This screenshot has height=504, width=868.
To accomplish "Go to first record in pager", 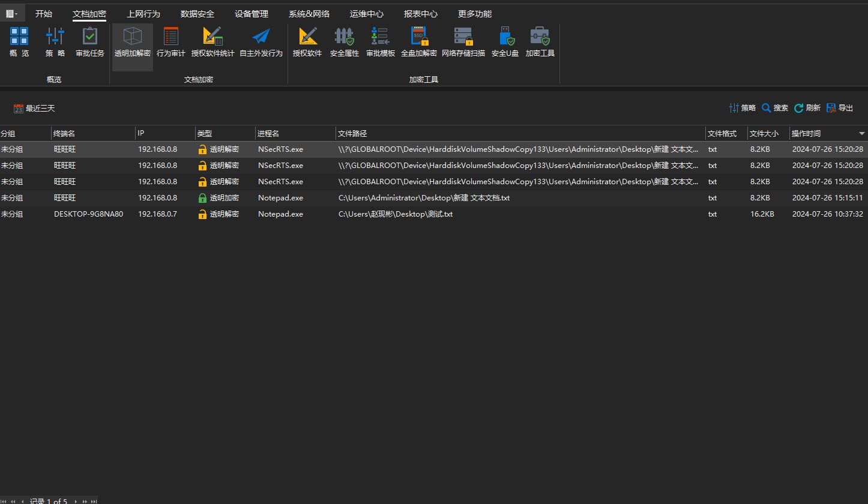I will (4, 501).
